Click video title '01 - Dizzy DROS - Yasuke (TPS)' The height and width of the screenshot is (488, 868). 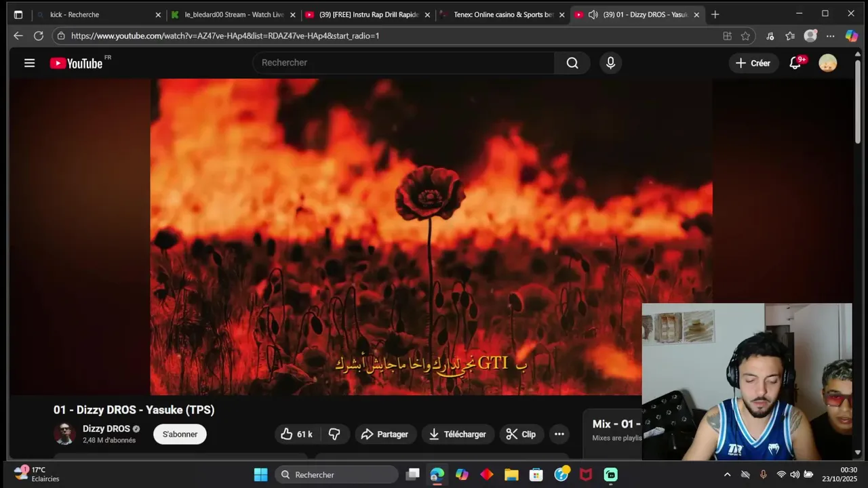pyautogui.click(x=134, y=410)
